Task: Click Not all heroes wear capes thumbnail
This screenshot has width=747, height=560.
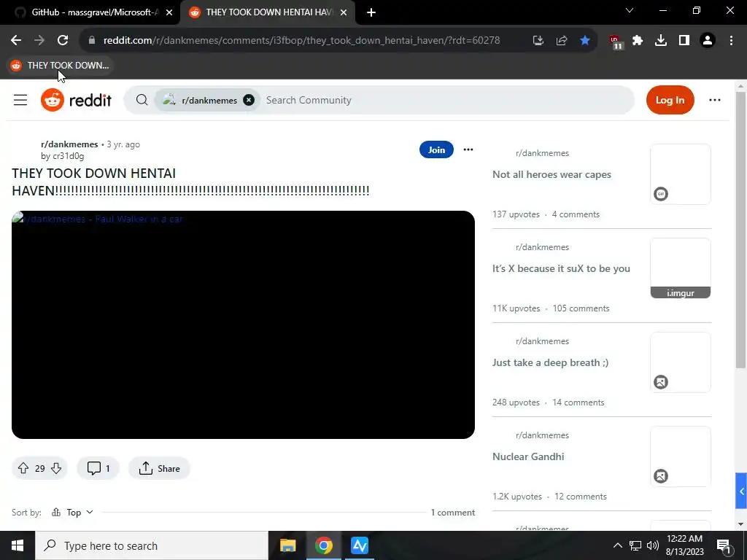Action: click(x=681, y=174)
